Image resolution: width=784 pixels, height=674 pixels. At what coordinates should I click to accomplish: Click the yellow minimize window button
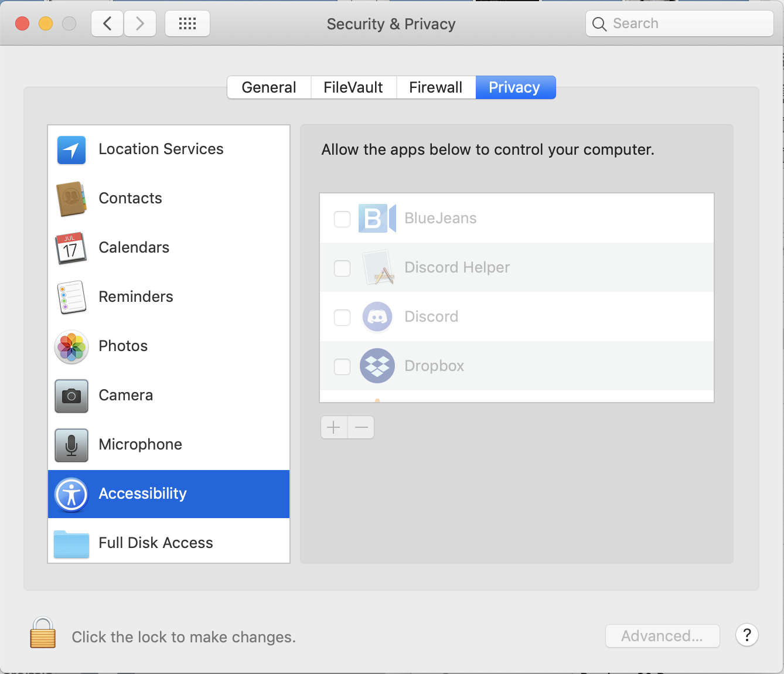coord(46,23)
